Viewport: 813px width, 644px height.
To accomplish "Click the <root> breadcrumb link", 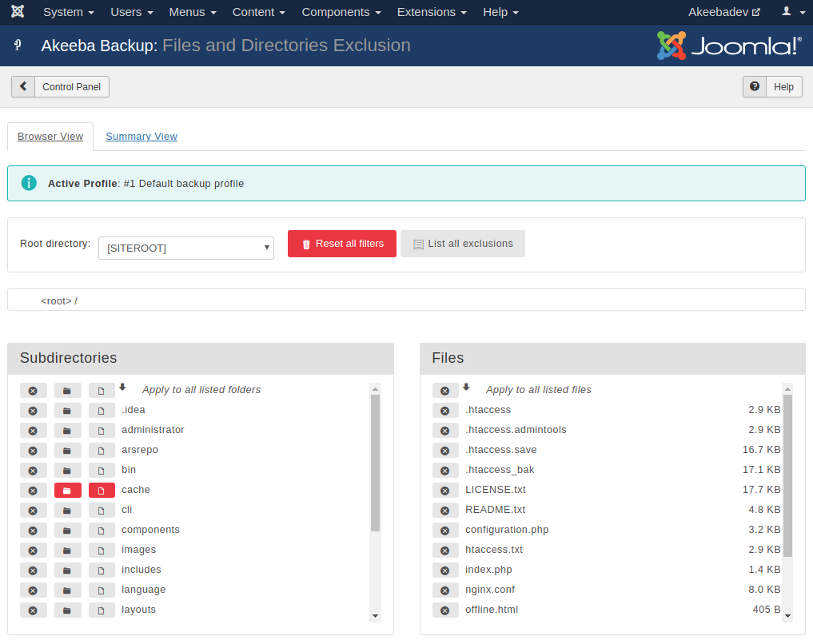I will tap(56, 301).
